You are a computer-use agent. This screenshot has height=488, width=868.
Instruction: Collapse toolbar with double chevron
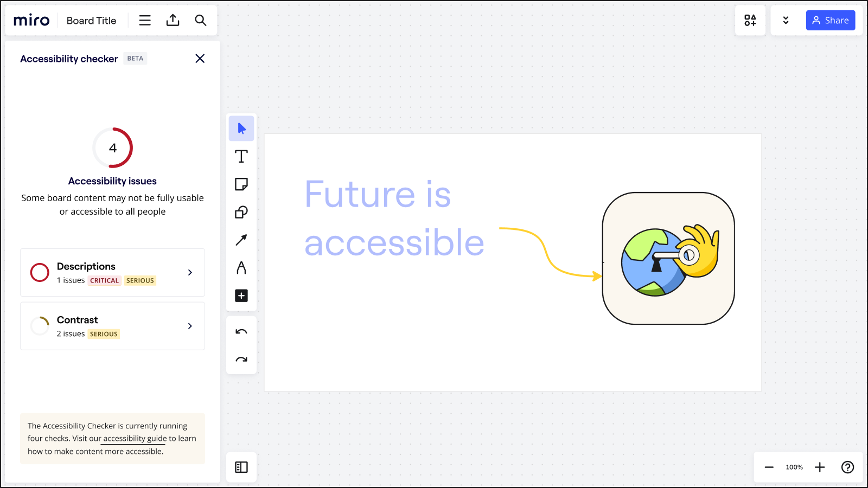[x=786, y=21]
